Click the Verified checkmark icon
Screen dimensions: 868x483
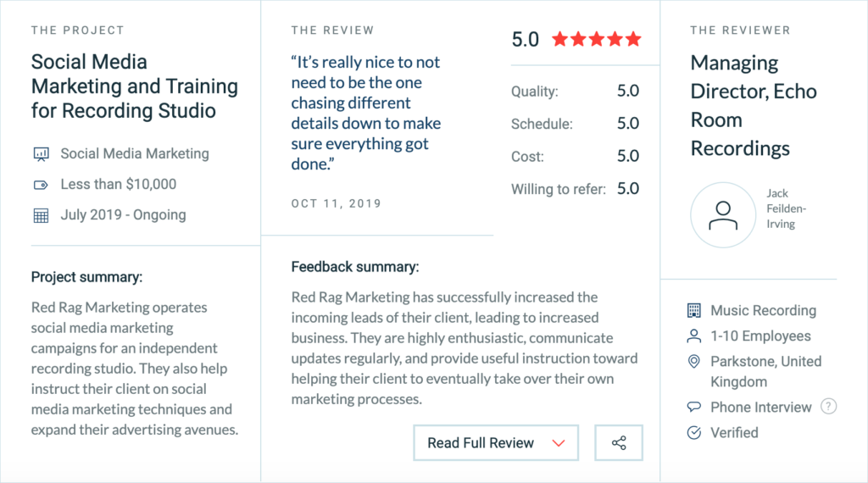tap(693, 433)
